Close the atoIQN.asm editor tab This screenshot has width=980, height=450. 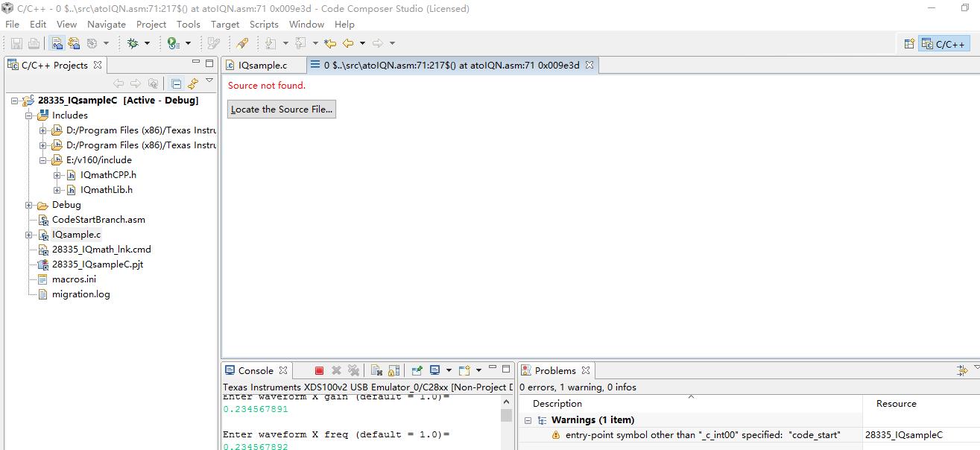[x=589, y=66]
